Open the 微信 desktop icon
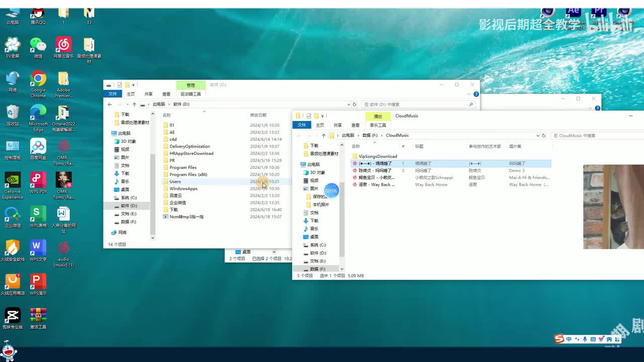 (38, 48)
